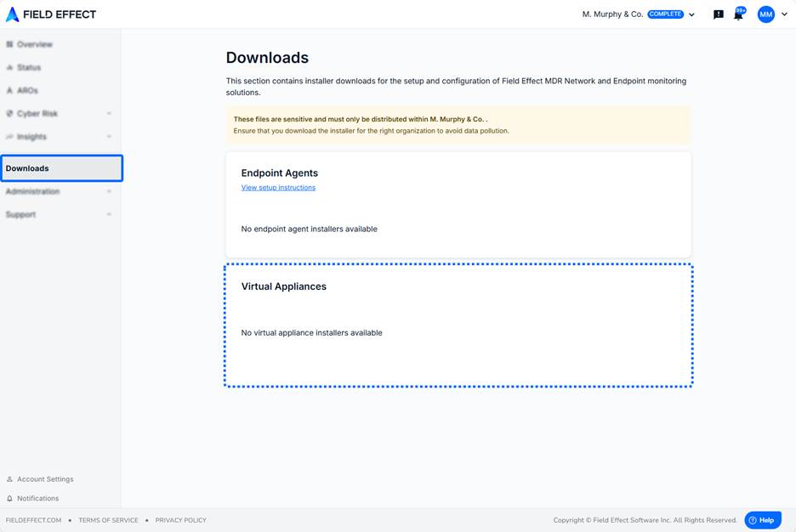The image size is (796, 532).
Task: Open PRIVACY POLICY link
Action: [x=181, y=520]
